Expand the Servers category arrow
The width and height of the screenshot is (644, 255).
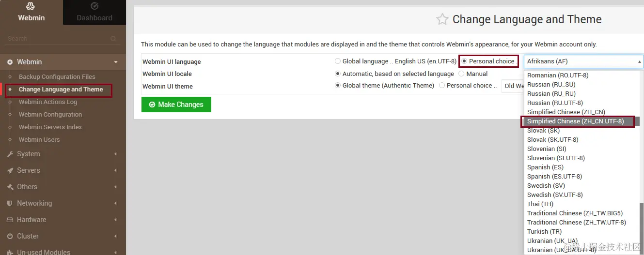(x=116, y=170)
